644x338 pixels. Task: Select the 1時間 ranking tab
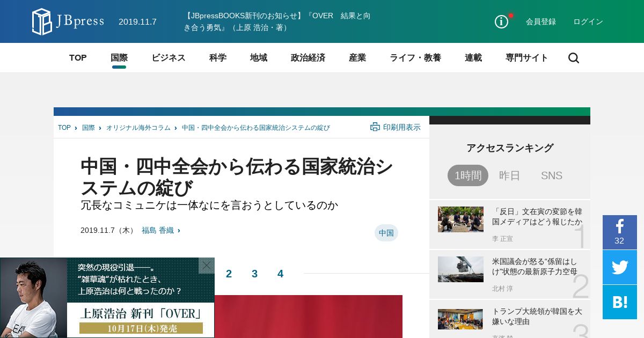(x=468, y=175)
